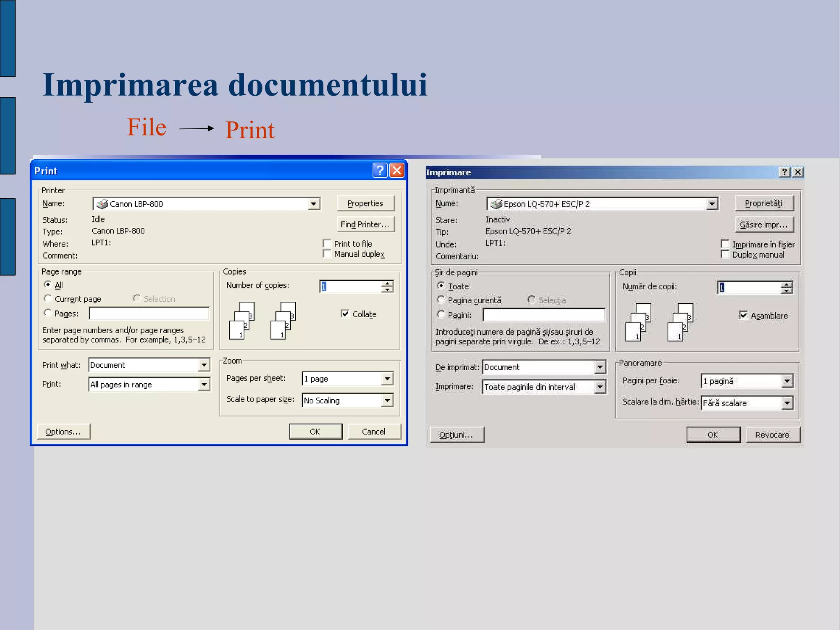Toggle the Collate checkbox
Screen dimensions: 840x630
(345, 314)
